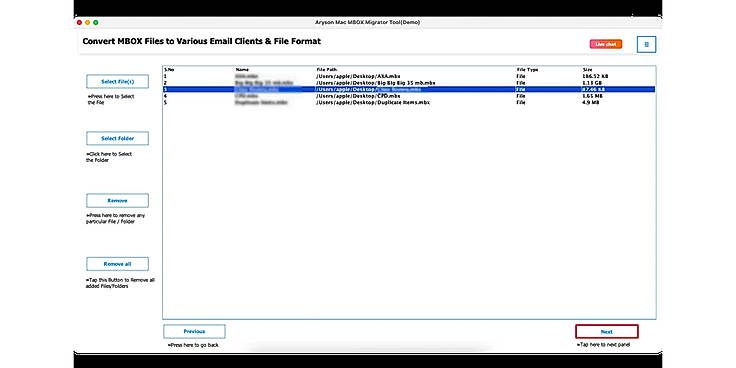The image size is (736, 368).
Task: Click the 1.65 MB size cell
Action: (592, 96)
